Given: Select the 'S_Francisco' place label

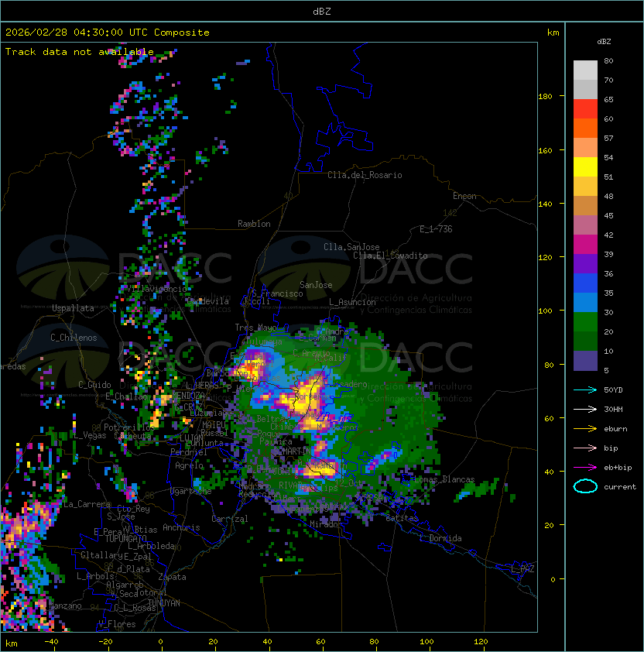Looking at the screenshot, I should click(277, 293).
